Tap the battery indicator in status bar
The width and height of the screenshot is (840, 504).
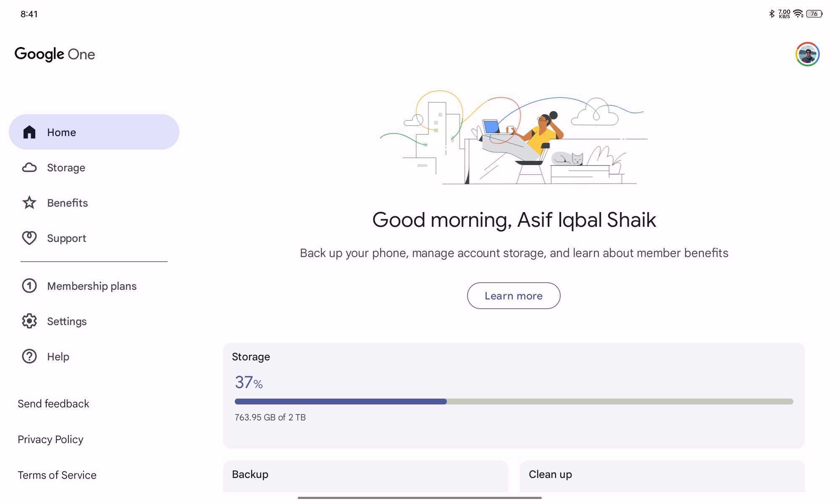point(814,14)
